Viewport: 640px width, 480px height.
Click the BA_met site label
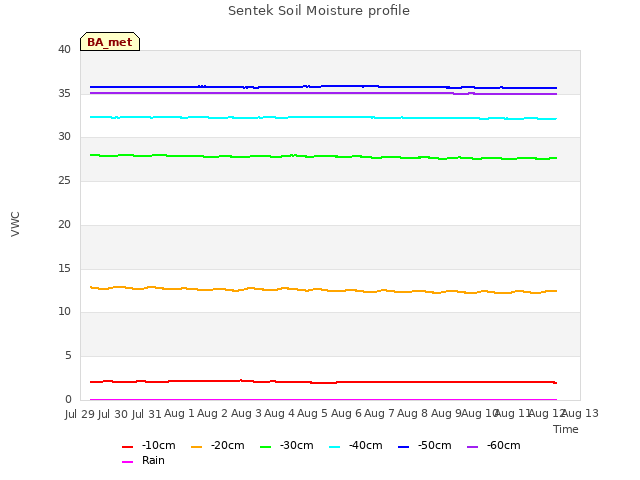pyautogui.click(x=110, y=42)
